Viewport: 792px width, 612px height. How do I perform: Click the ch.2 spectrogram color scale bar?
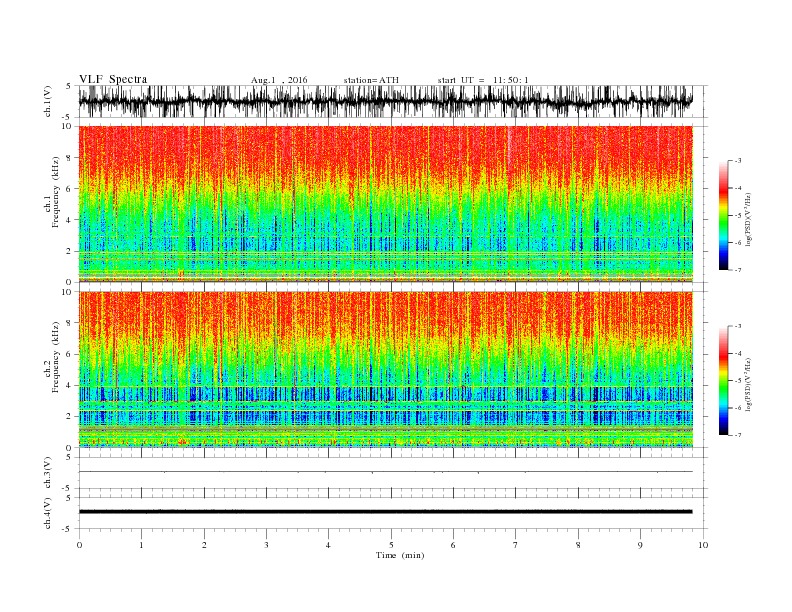pos(723,381)
